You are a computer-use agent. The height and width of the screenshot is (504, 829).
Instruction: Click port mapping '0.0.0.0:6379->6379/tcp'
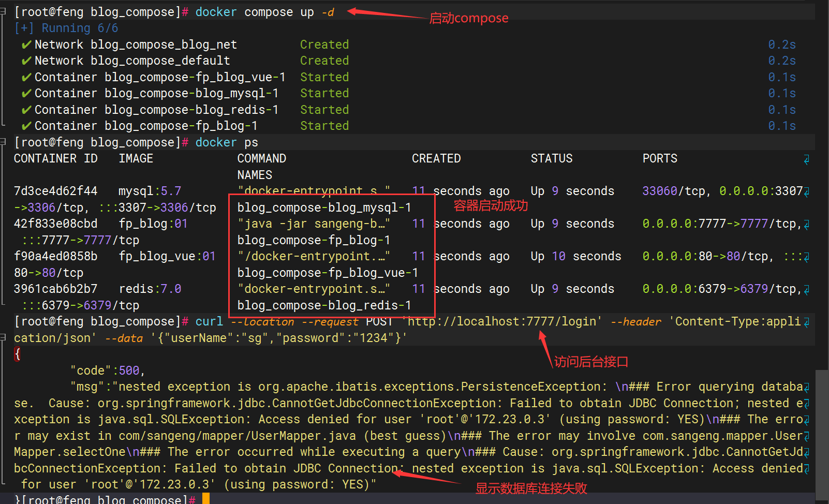point(719,289)
